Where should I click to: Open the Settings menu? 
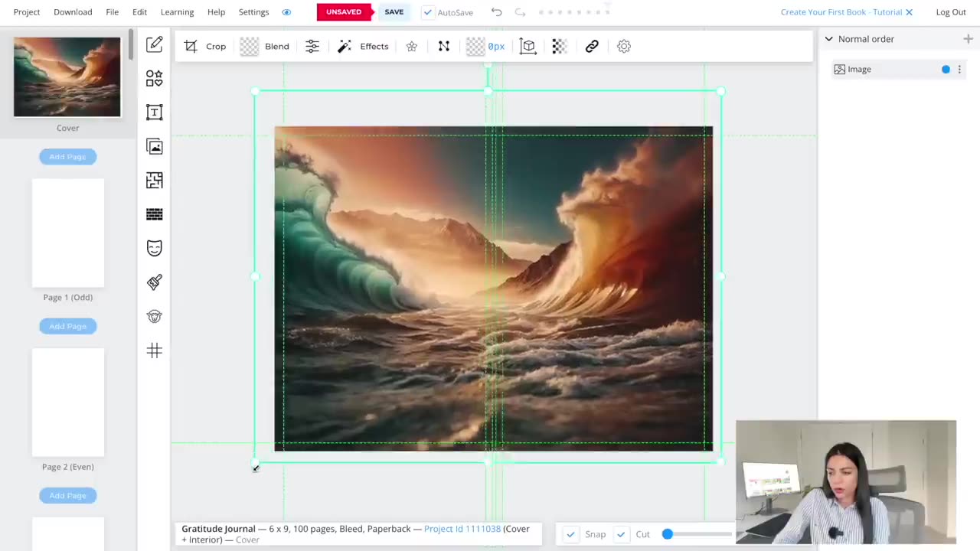click(x=253, y=12)
